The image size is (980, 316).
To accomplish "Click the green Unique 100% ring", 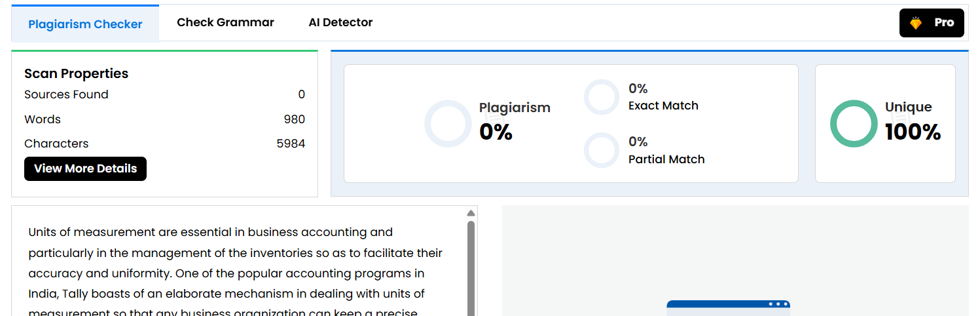I will pos(854,123).
